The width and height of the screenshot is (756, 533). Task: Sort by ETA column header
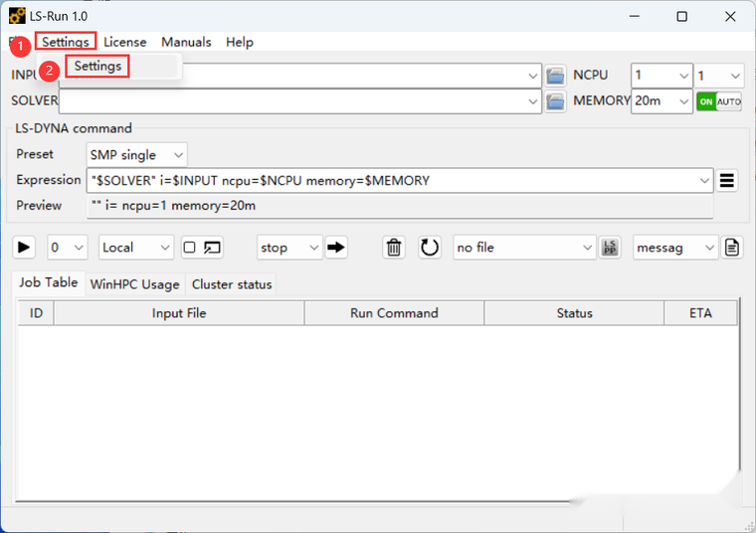700,313
